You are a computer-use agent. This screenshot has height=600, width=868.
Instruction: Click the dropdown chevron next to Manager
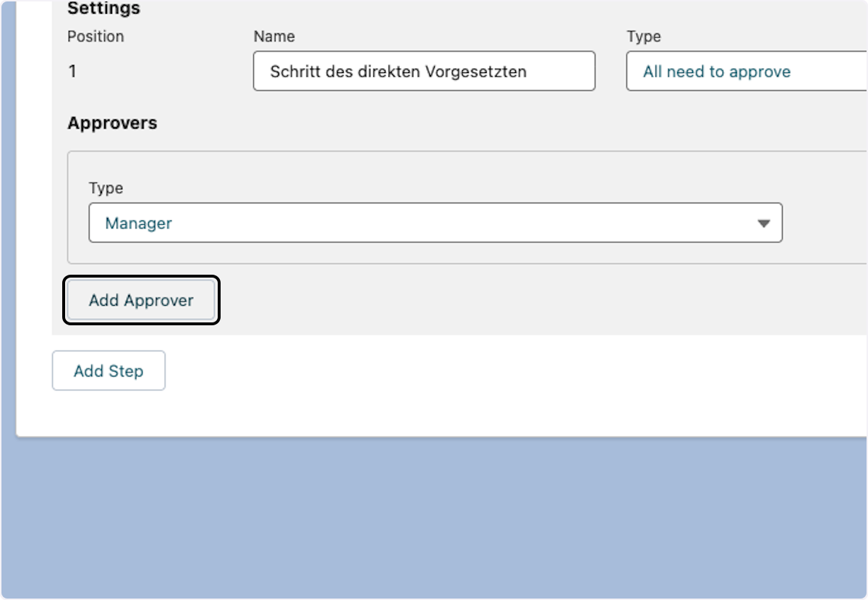point(765,223)
